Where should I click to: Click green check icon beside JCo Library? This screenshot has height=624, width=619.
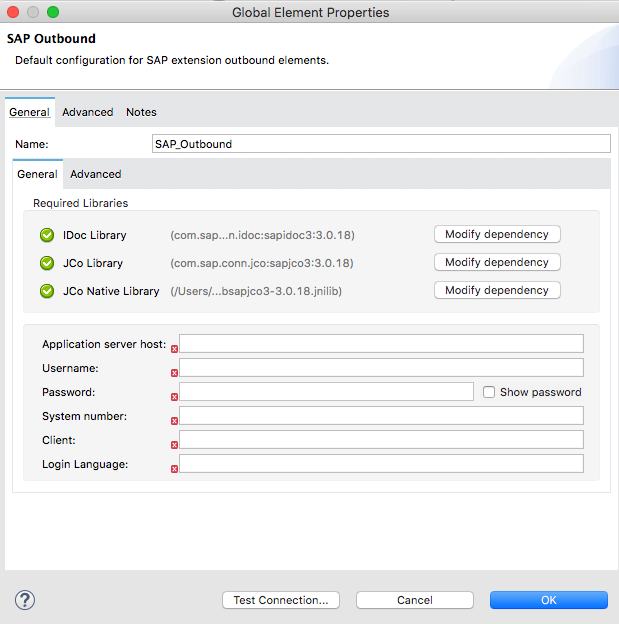point(46,263)
